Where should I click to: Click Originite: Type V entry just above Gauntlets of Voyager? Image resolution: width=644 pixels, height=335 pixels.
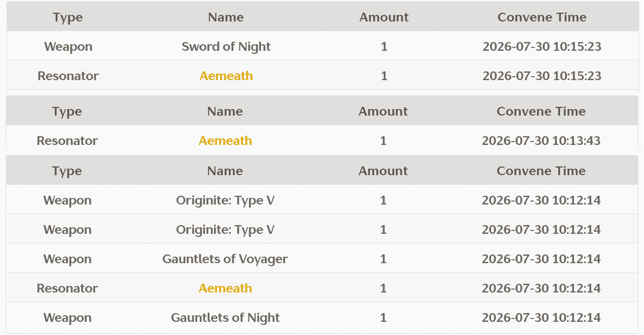(x=225, y=229)
